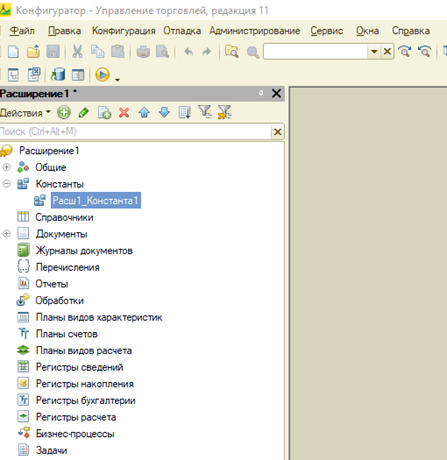Open the Правка menu
Viewport: 447px width, 460px height.
pyautogui.click(x=64, y=31)
